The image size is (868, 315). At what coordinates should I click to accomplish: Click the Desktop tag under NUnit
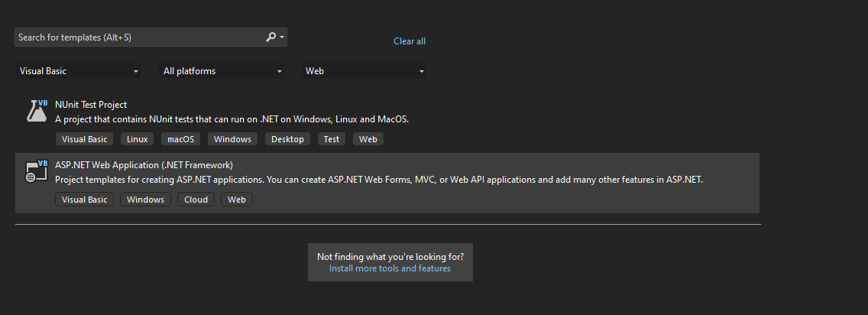click(x=288, y=139)
